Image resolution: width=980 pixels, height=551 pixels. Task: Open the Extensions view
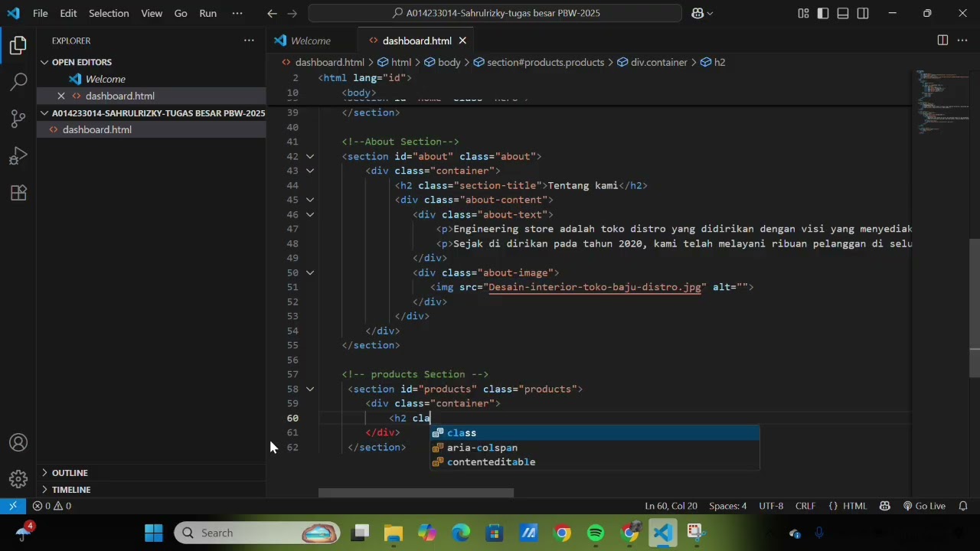18,193
